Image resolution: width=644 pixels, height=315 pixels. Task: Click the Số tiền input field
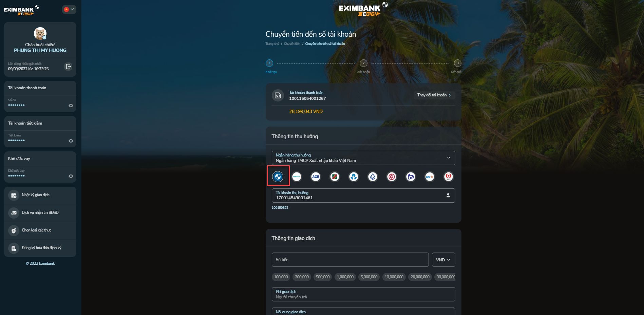click(350, 260)
